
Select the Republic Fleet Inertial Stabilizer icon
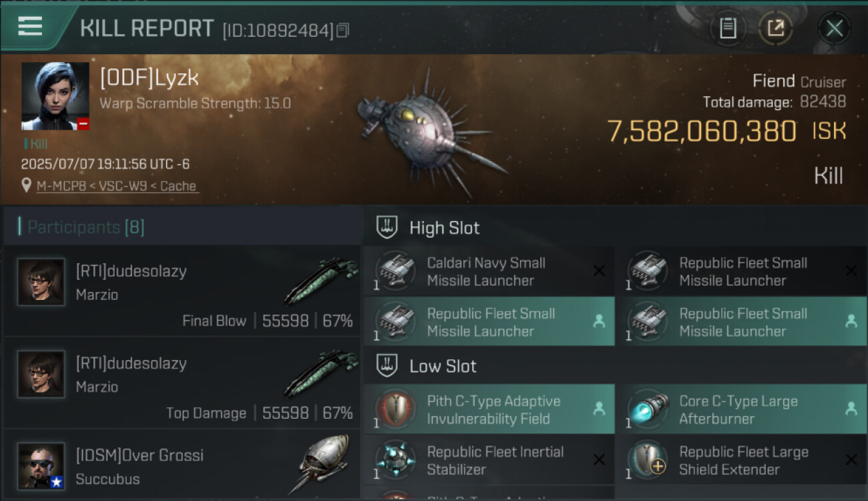(396, 460)
